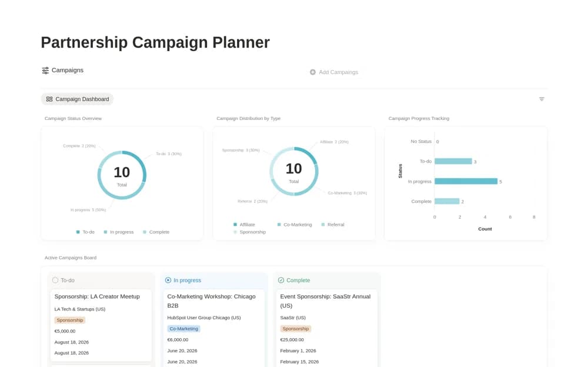Click the Complete bar in Progress Tracking
The width and height of the screenshot is (588, 367).
(x=447, y=201)
